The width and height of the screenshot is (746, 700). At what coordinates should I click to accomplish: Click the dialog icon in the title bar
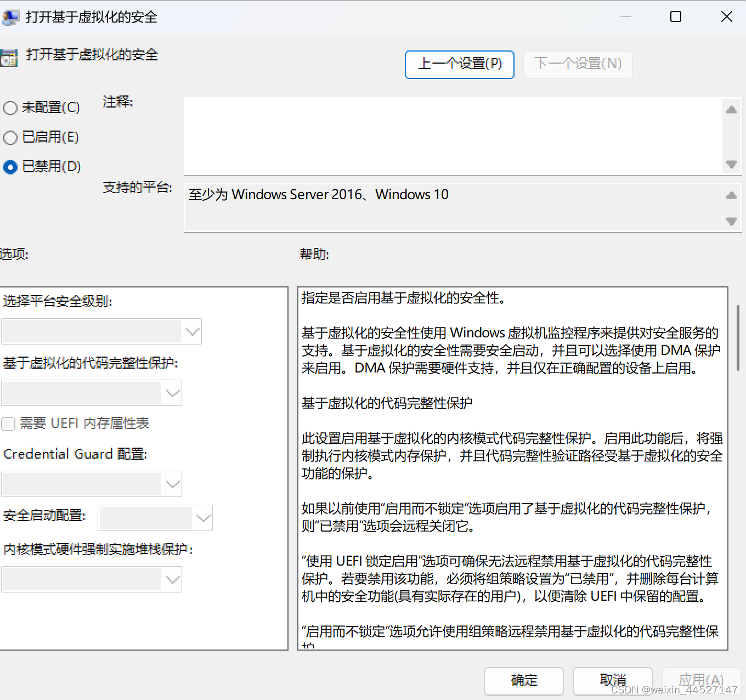(x=11, y=16)
